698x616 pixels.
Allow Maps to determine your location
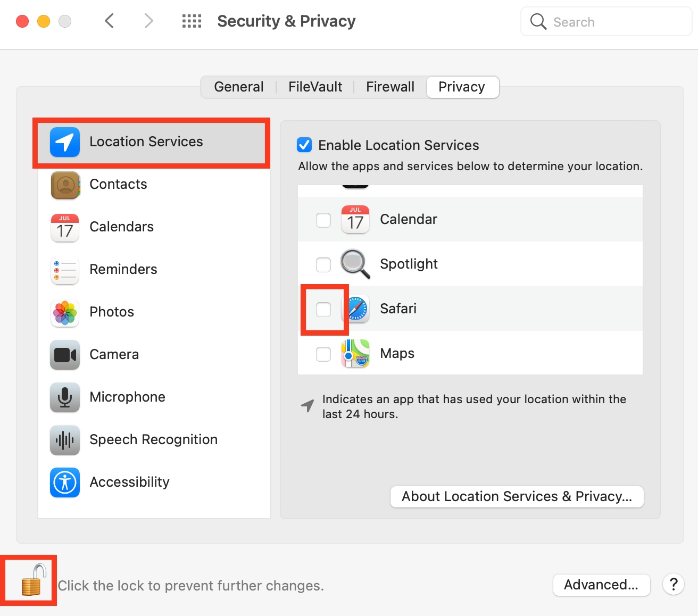(323, 353)
